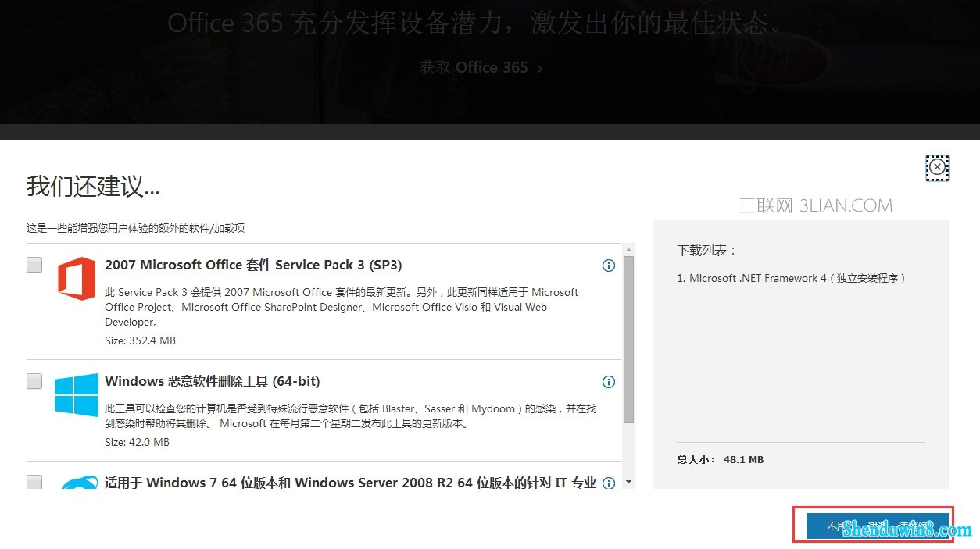Click Microsoft .NET Framework 4 download list entry

791,278
